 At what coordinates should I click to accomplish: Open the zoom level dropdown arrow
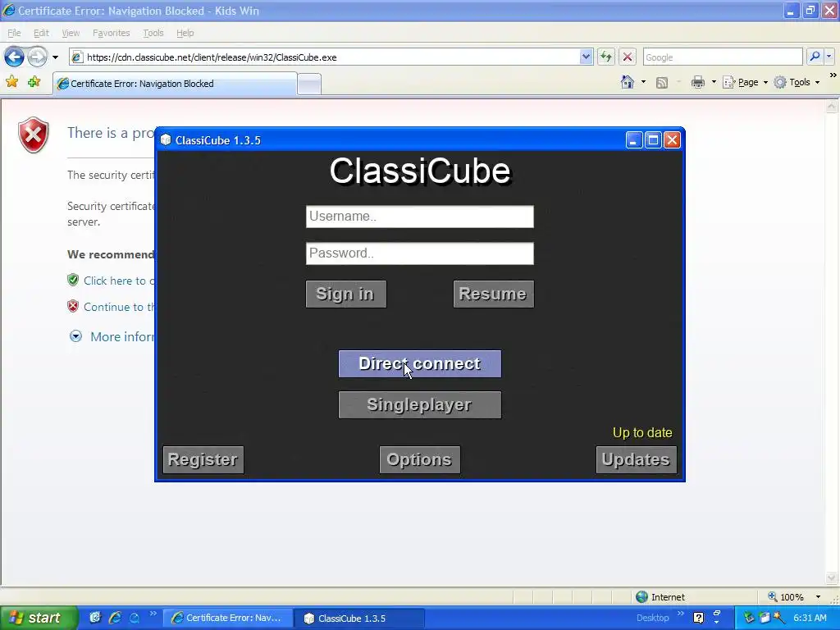pyautogui.click(x=818, y=596)
